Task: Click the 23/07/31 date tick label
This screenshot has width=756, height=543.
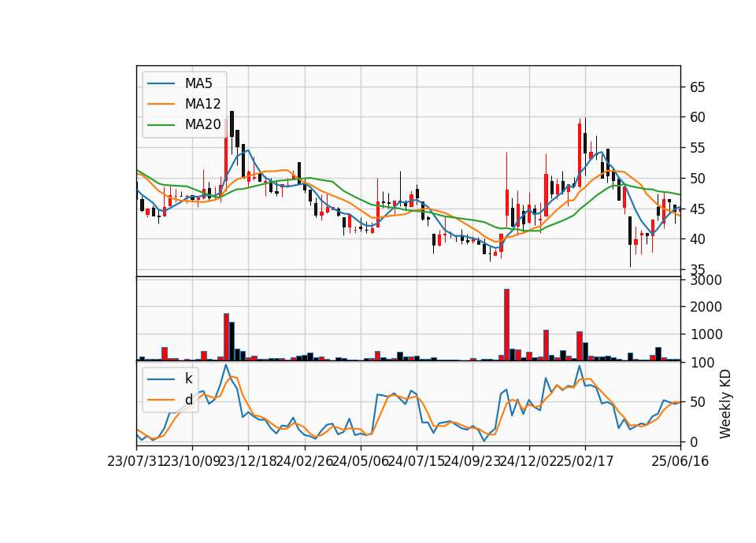Action: (x=135, y=461)
